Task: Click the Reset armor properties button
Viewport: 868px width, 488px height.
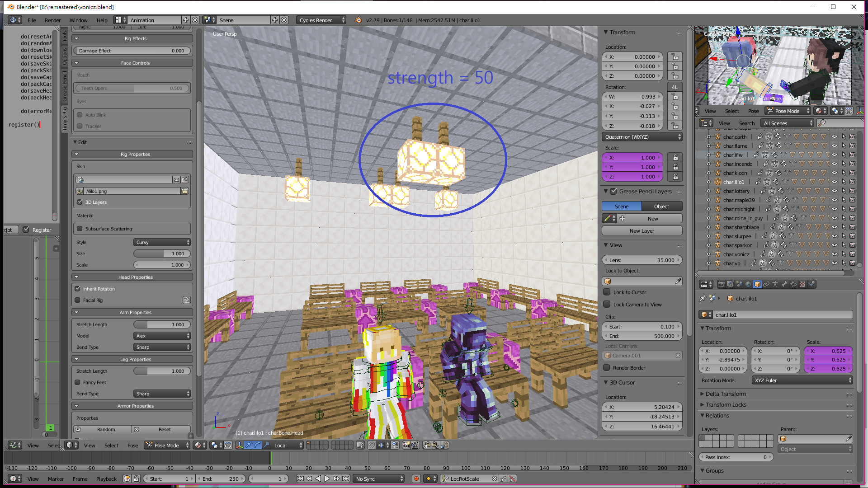Action: 161,429
